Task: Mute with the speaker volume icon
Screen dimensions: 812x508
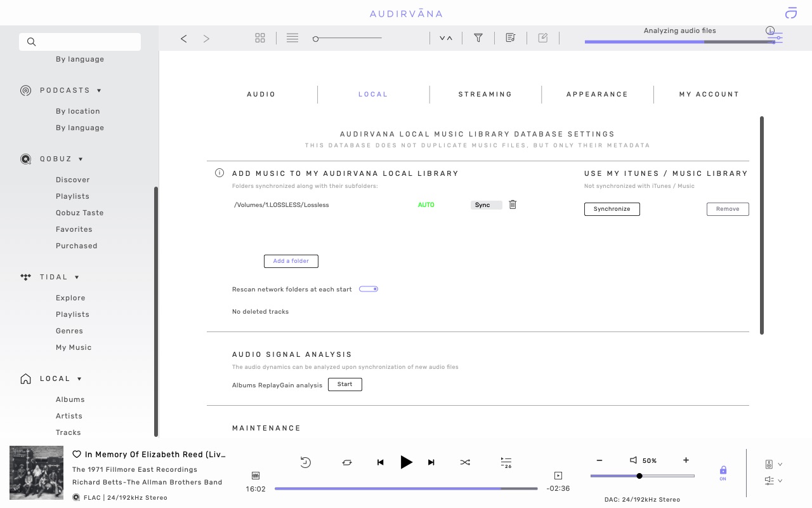Action: click(633, 460)
